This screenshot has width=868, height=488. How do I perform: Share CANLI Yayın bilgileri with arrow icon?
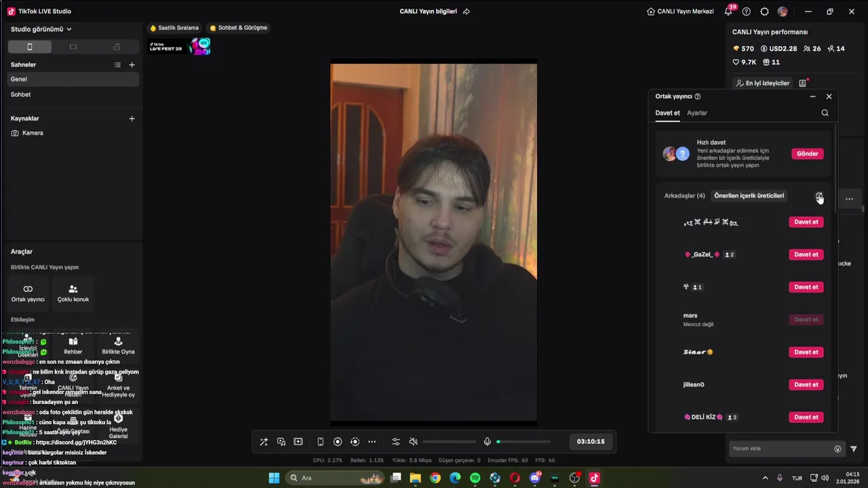[466, 12]
